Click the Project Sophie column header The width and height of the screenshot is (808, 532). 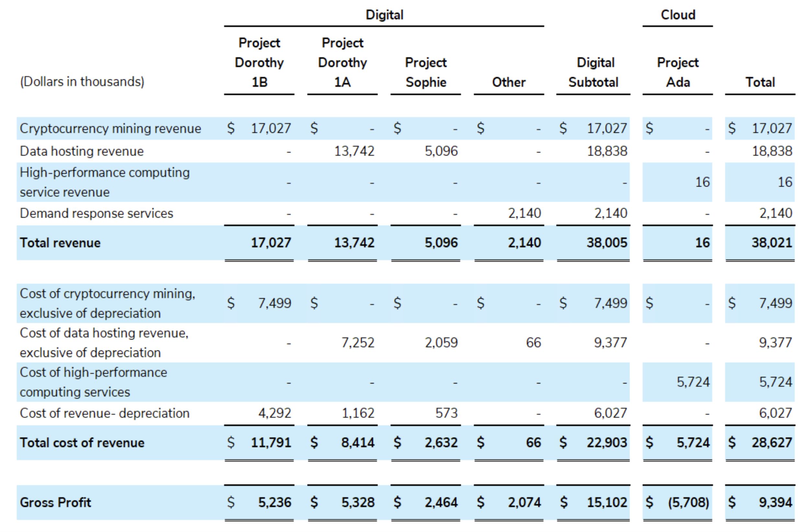click(426, 72)
